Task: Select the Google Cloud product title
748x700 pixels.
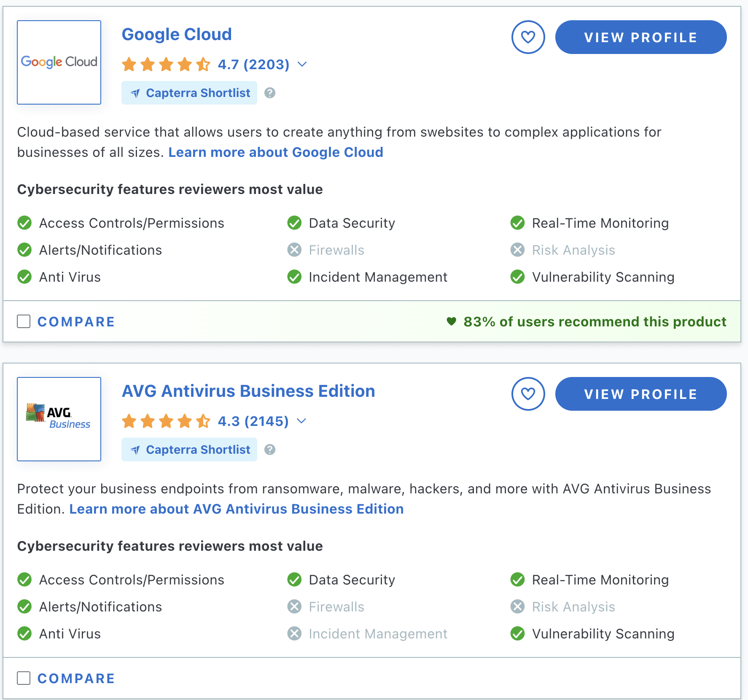Action: [177, 34]
